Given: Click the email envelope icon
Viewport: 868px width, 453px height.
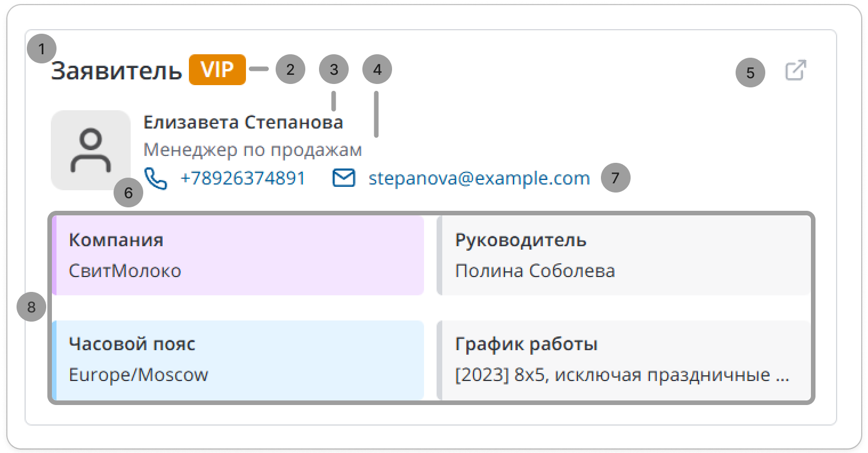Looking at the screenshot, I should click(344, 178).
